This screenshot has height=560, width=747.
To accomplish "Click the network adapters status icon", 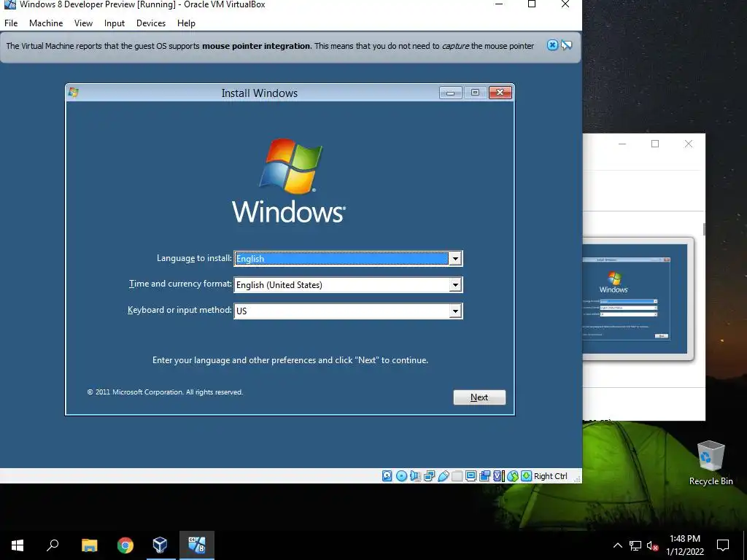I will click(x=429, y=475).
